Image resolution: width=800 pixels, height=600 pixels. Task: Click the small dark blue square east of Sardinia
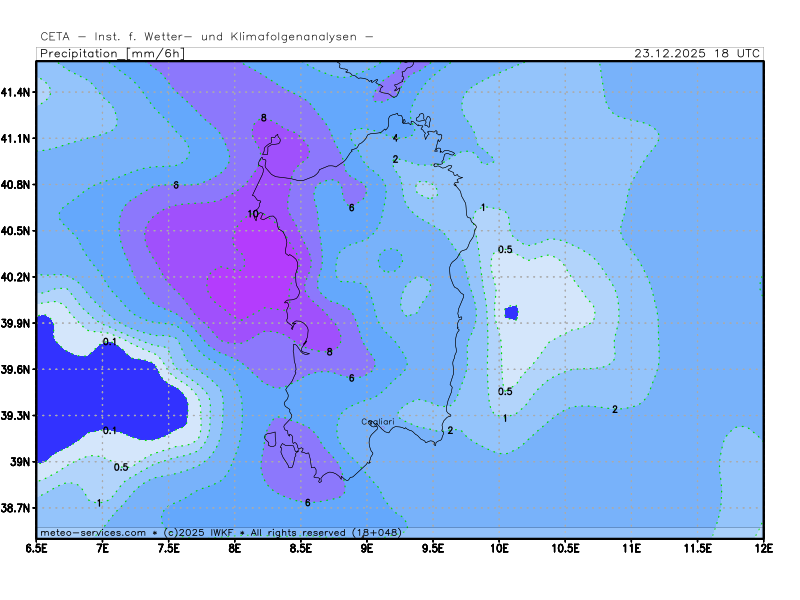pos(511,313)
